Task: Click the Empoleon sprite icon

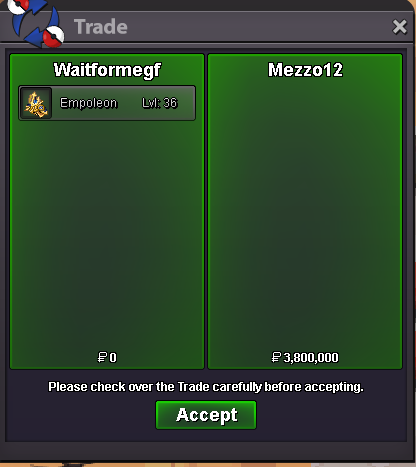Action: [x=36, y=103]
